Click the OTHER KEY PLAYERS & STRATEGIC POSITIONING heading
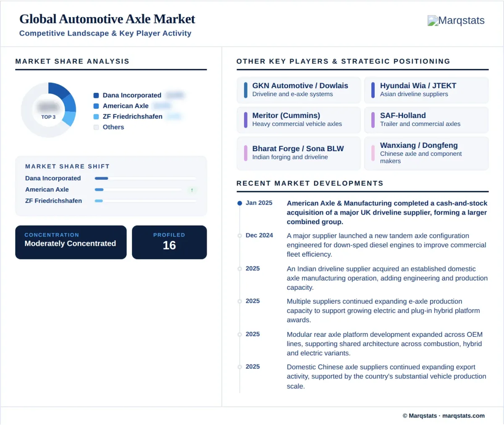 point(343,61)
